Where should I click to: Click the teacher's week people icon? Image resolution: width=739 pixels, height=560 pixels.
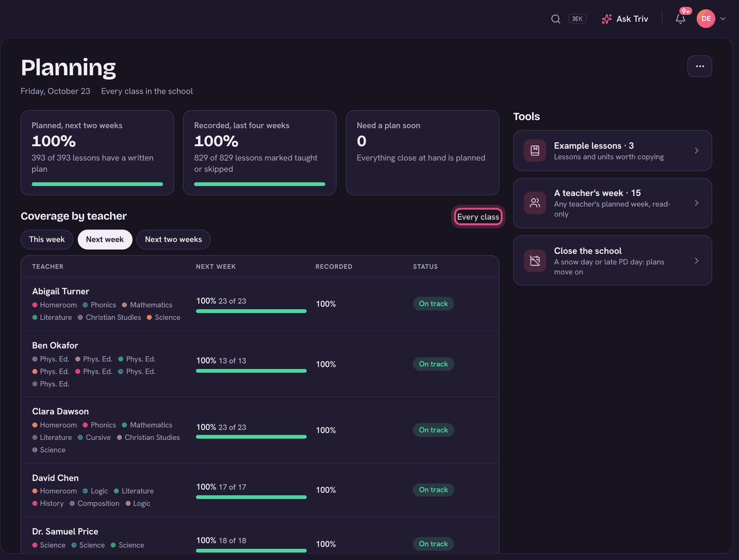(x=535, y=203)
